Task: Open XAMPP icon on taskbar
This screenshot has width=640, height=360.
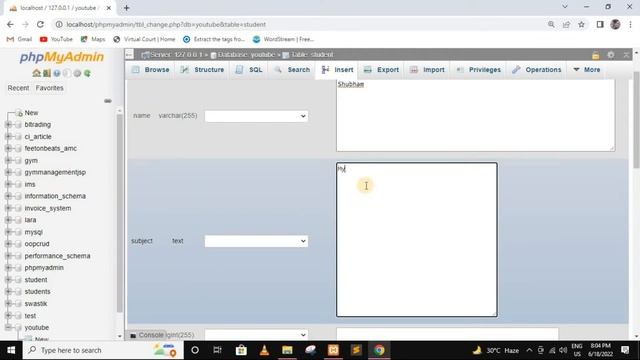Action: [333, 350]
